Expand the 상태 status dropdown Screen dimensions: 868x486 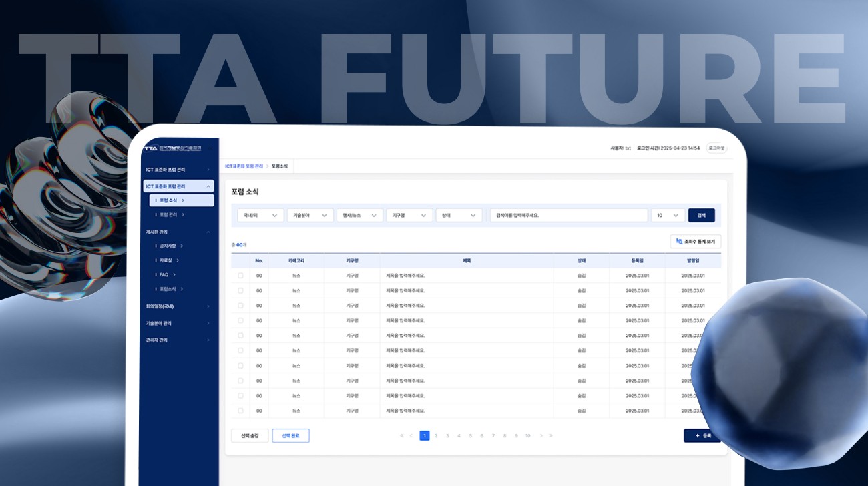click(459, 215)
